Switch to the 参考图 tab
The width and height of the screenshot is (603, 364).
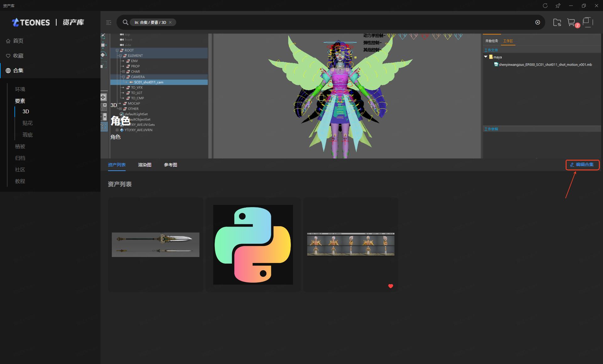[170, 165]
